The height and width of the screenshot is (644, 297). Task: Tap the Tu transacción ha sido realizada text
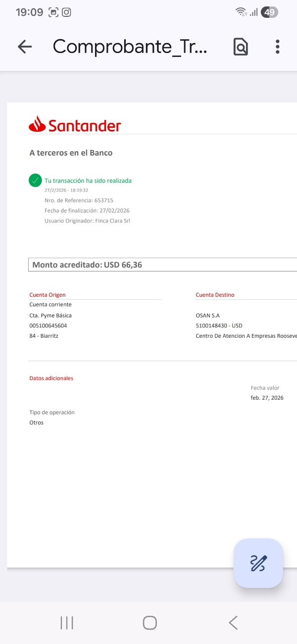[88, 181]
